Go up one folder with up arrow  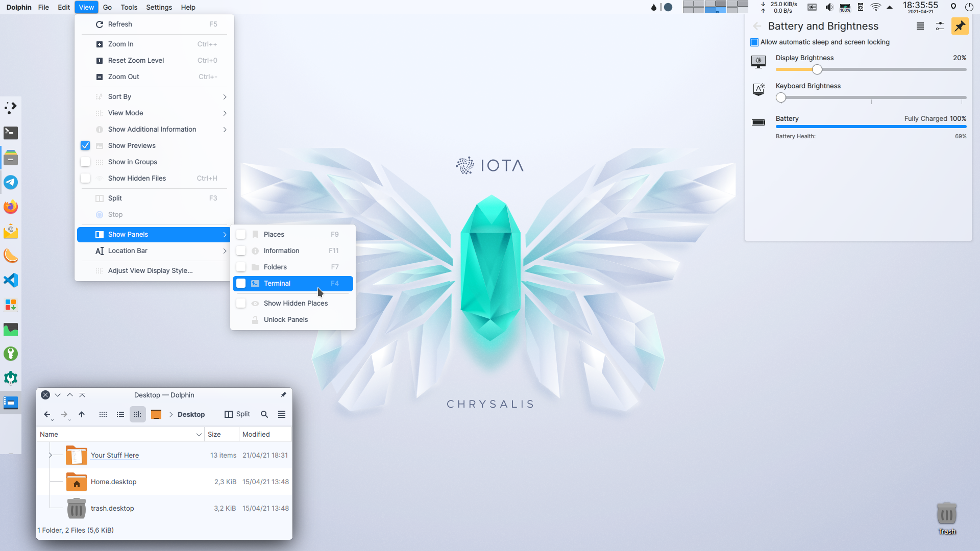click(82, 414)
